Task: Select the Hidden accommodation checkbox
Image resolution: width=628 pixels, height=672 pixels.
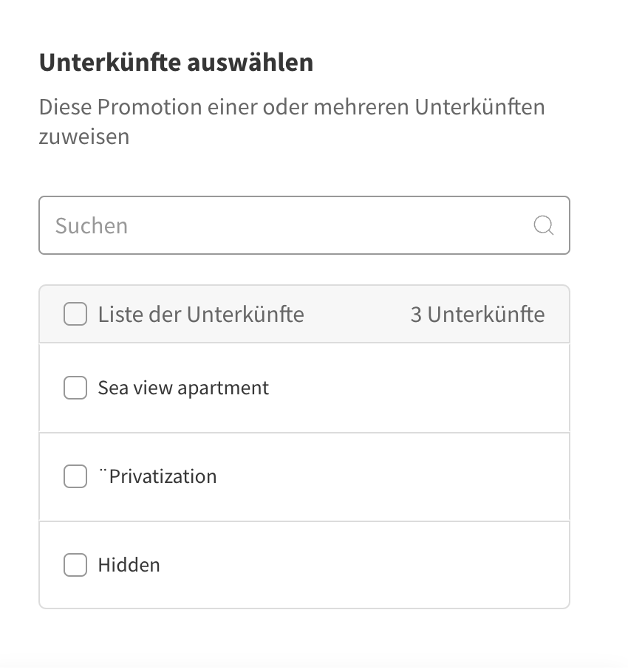Action: click(75, 565)
